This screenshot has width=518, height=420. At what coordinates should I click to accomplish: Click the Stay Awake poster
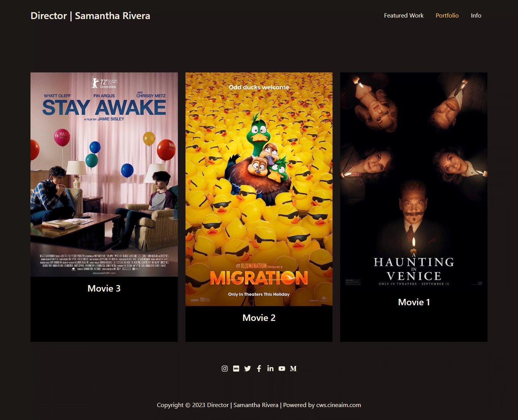104,174
